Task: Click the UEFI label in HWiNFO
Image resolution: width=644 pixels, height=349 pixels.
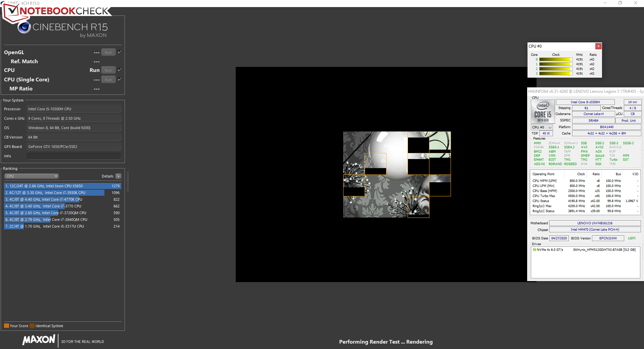Action: tap(632, 238)
